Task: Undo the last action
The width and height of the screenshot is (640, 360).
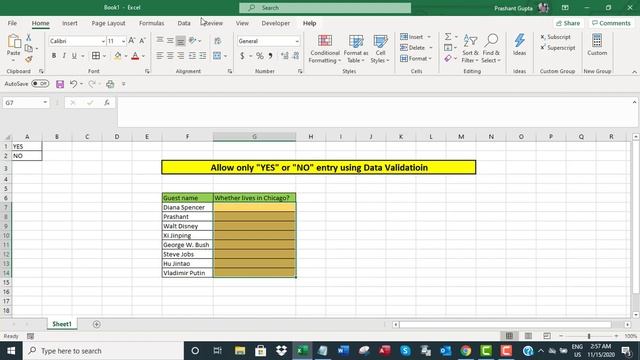Action: pyautogui.click(x=73, y=84)
